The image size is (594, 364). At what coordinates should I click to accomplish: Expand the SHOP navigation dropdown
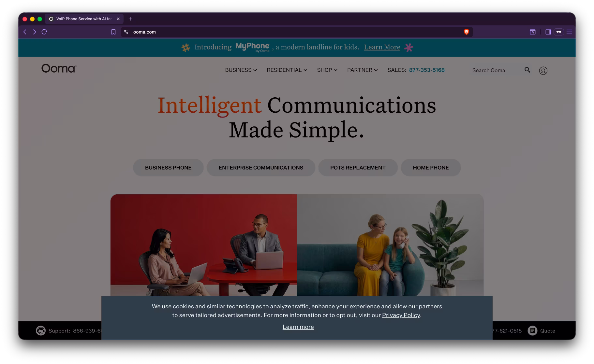click(x=327, y=70)
